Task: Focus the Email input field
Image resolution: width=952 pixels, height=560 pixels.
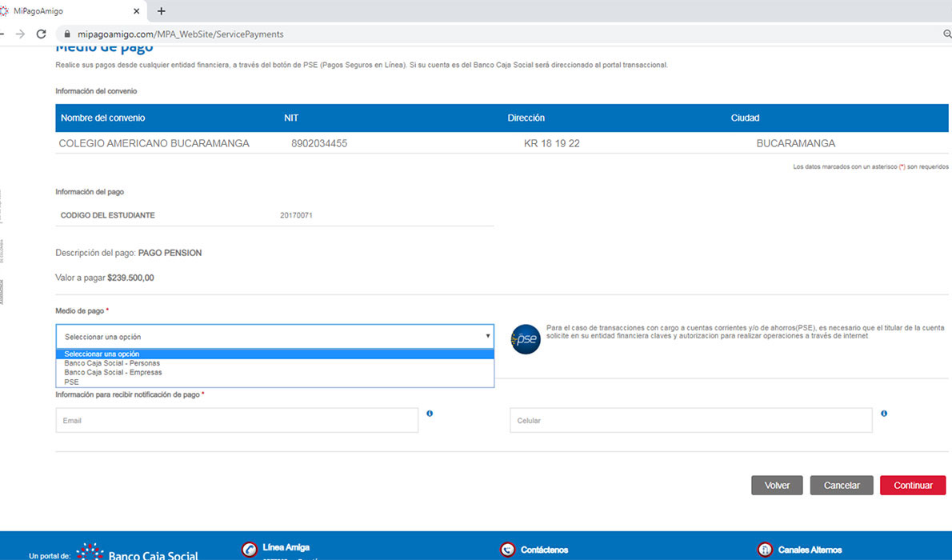Action: (237, 421)
